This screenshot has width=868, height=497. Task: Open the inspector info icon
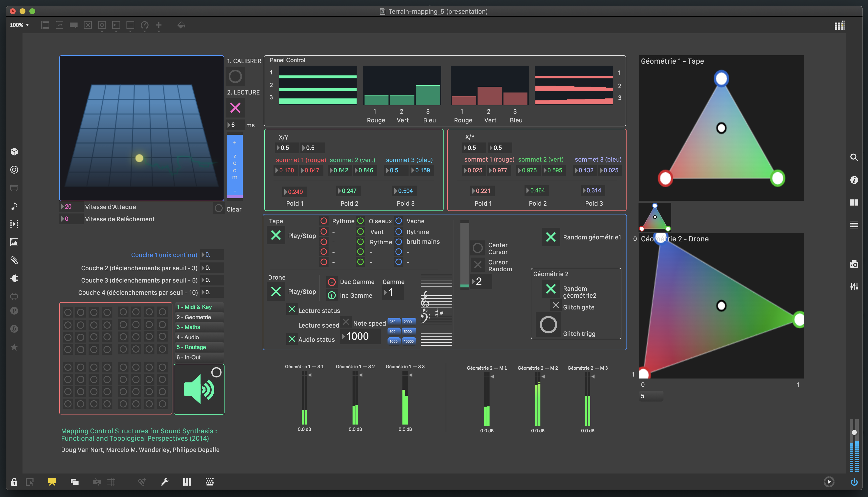click(854, 180)
